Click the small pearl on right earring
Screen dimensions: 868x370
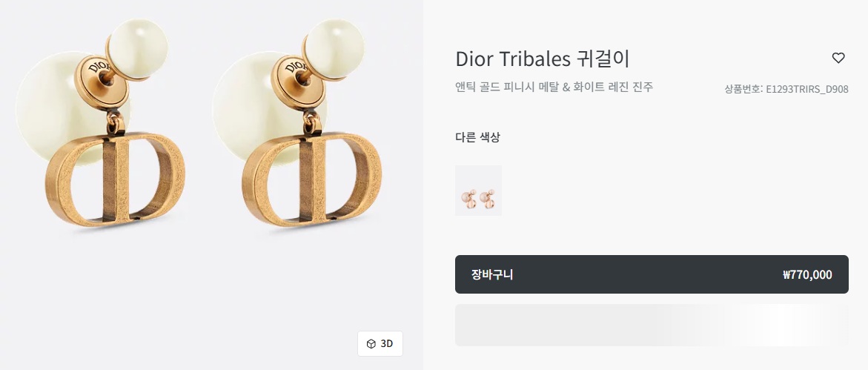click(x=336, y=49)
